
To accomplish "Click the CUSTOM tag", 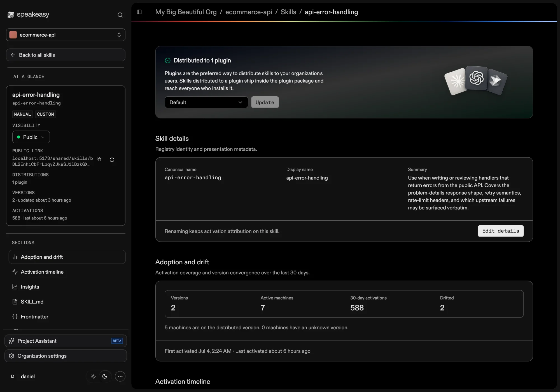I will tap(45, 114).
